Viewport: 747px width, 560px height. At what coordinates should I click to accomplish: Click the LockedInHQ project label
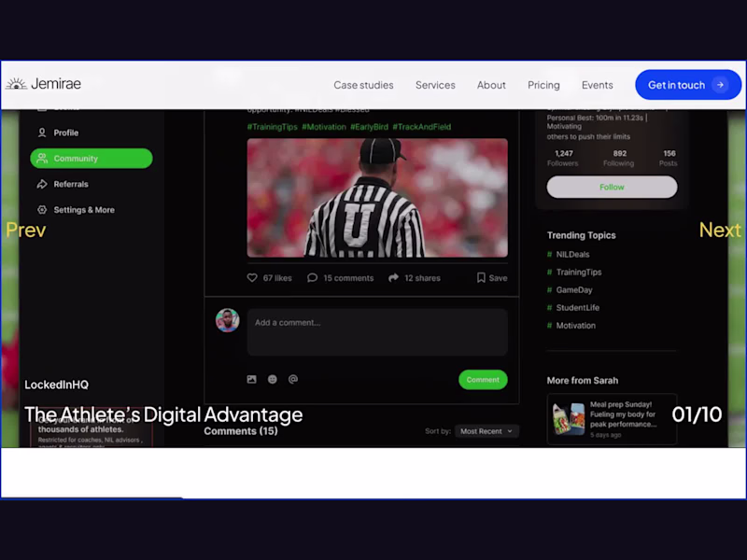(x=56, y=385)
